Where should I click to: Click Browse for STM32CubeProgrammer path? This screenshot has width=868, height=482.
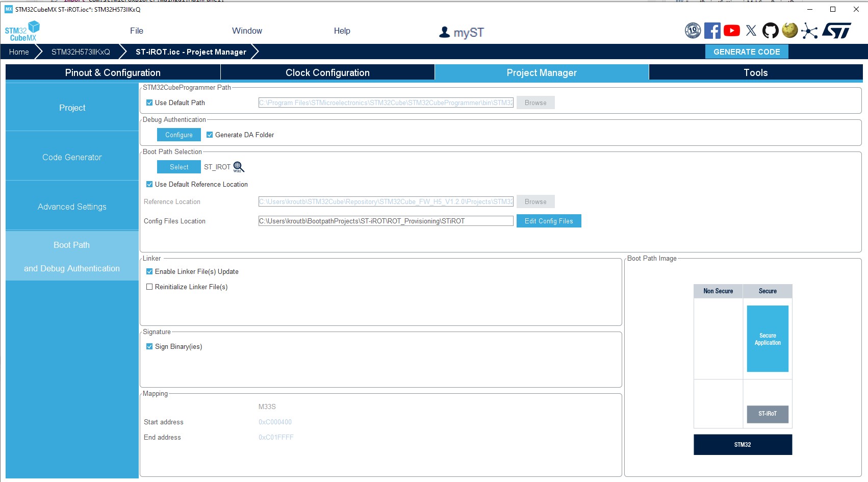click(535, 103)
